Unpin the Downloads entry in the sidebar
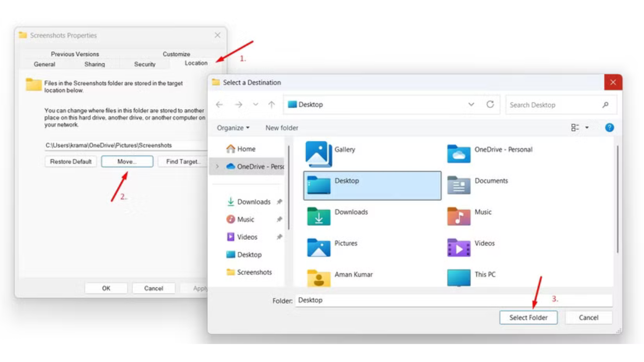 coord(279,202)
